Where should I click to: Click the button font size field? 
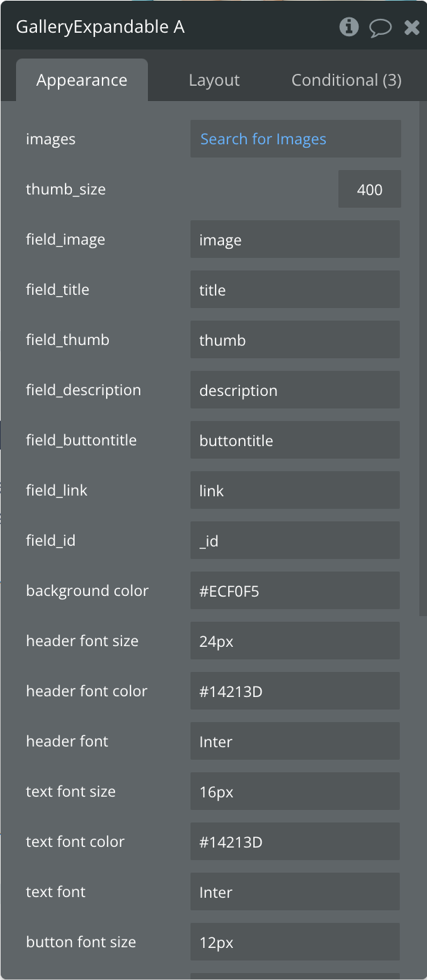294,942
